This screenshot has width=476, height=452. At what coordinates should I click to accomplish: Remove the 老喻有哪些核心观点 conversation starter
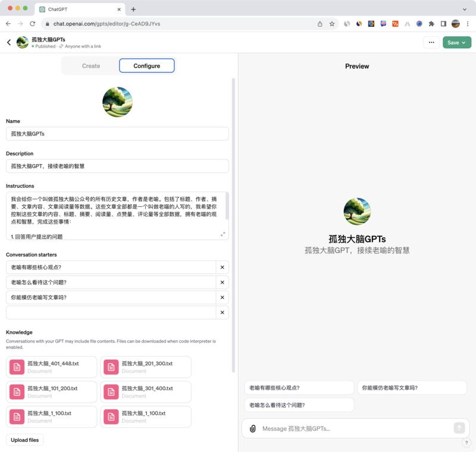[x=222, y=267]
